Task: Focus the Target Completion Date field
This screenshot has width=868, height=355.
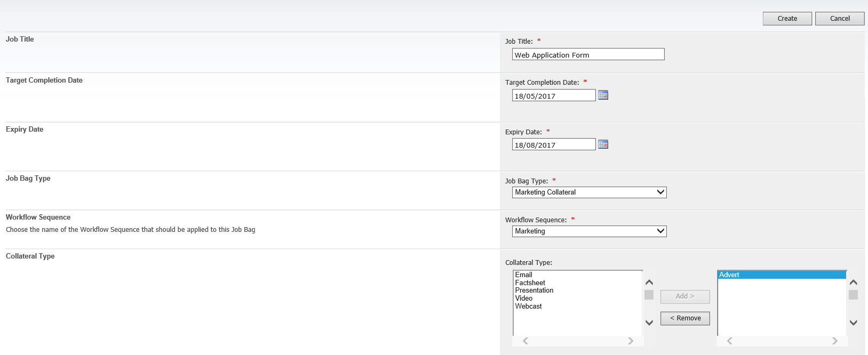Action: (554, 95)
